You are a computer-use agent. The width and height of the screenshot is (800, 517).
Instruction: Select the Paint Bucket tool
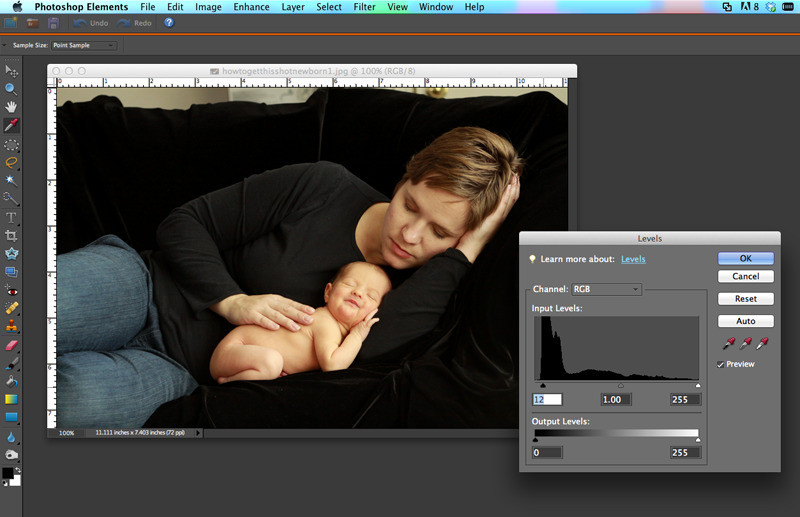coord(11,381)
